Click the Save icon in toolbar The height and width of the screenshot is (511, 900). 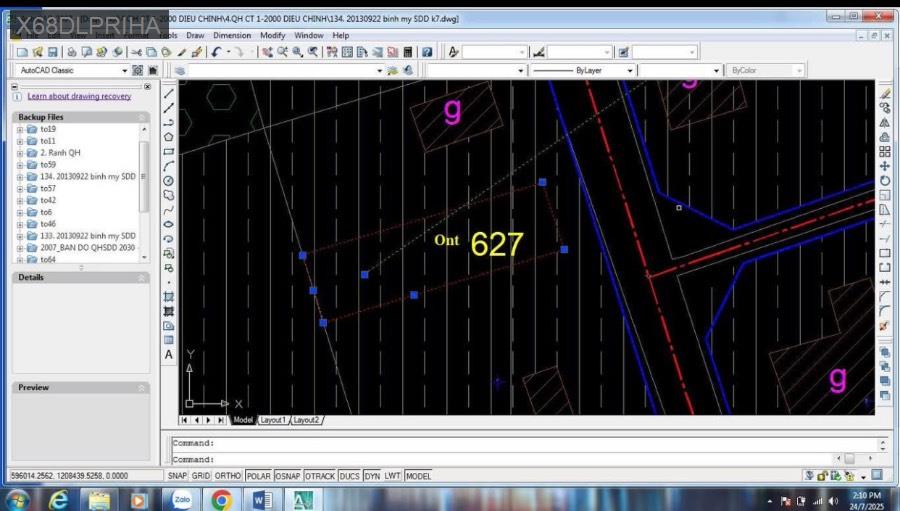[x=54, y=52]
